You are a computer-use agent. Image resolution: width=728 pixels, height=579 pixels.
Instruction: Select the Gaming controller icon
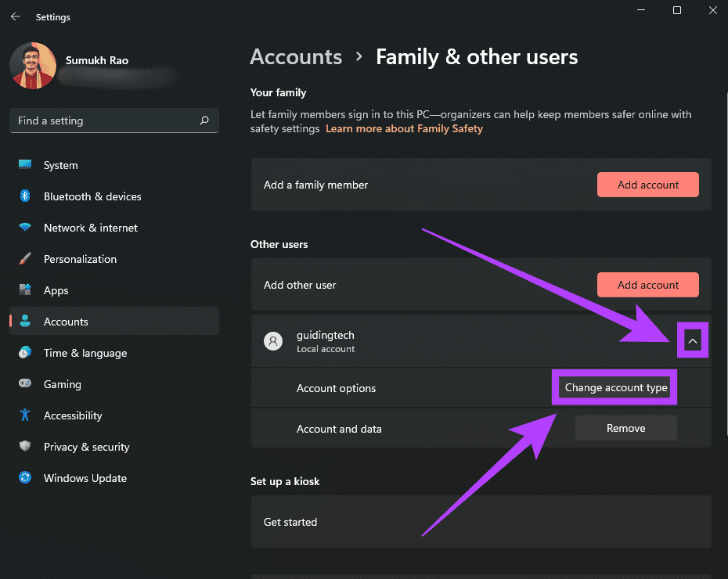coord(25,384)
